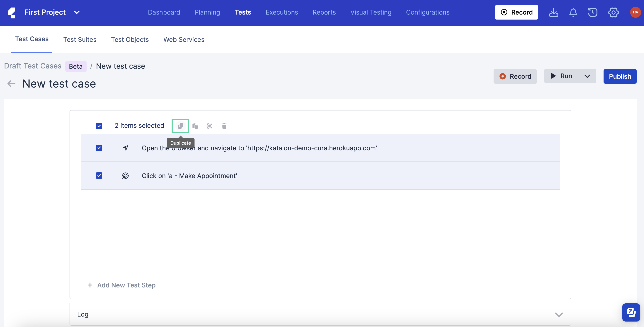Click the click-action step icon
The width and height of the screenshot is (644, 327).
point(125,176)
